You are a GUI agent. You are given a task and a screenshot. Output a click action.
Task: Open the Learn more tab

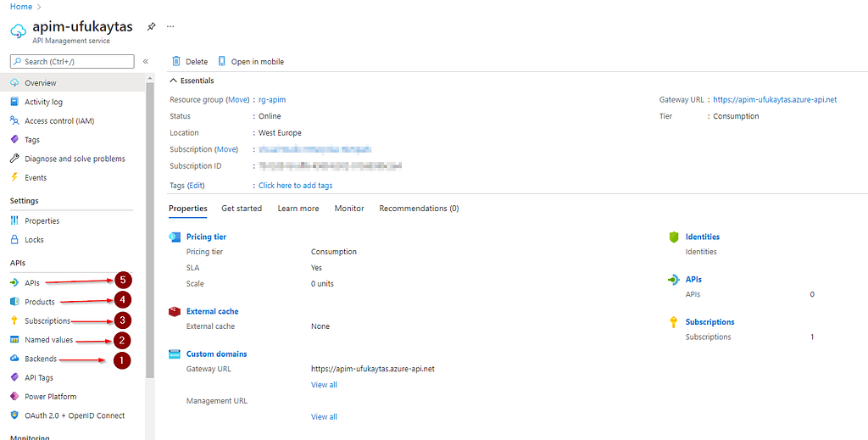coord(298,209)
